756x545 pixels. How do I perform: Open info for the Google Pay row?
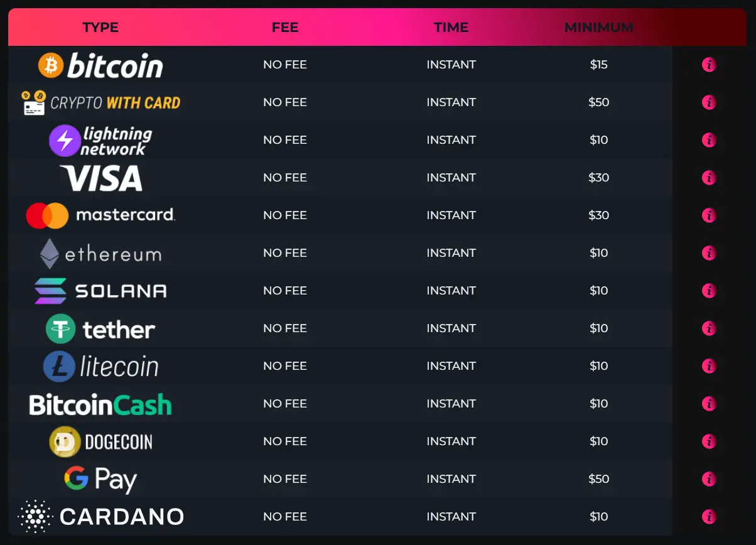(x=709, y=479)
